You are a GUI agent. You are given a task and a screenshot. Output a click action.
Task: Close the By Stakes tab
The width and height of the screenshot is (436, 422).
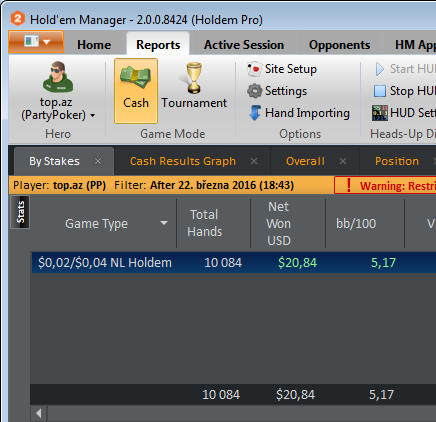(98, 161)
